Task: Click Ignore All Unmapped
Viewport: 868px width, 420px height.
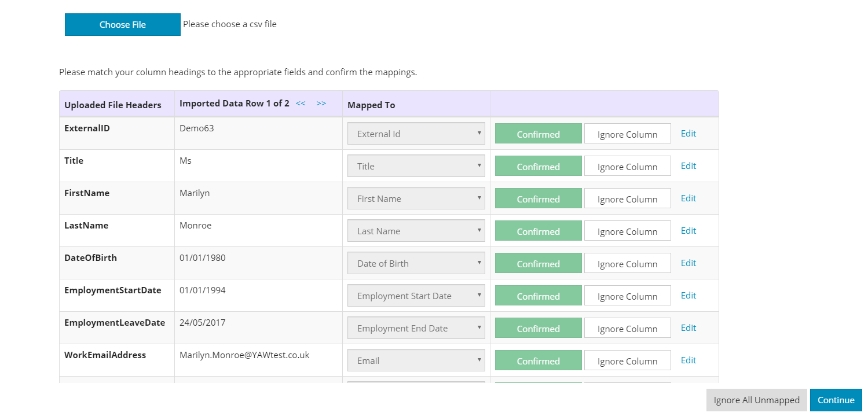Action: 756,400
